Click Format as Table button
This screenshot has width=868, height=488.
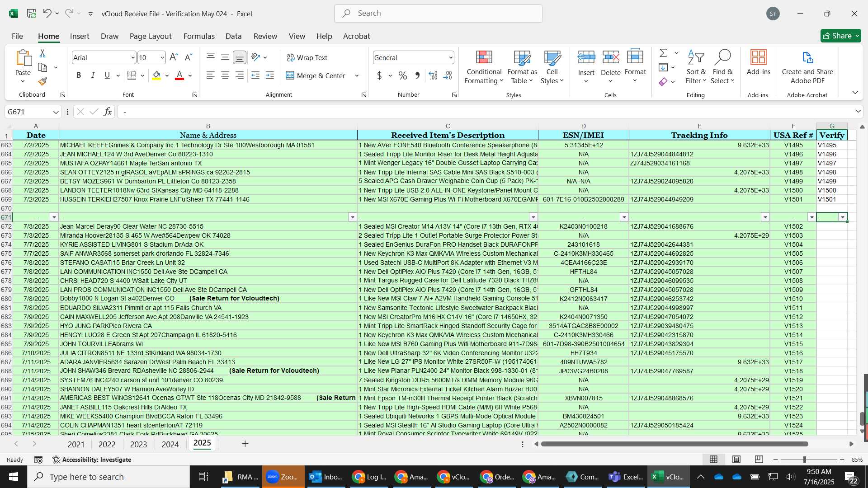click(x=522, y=67)
